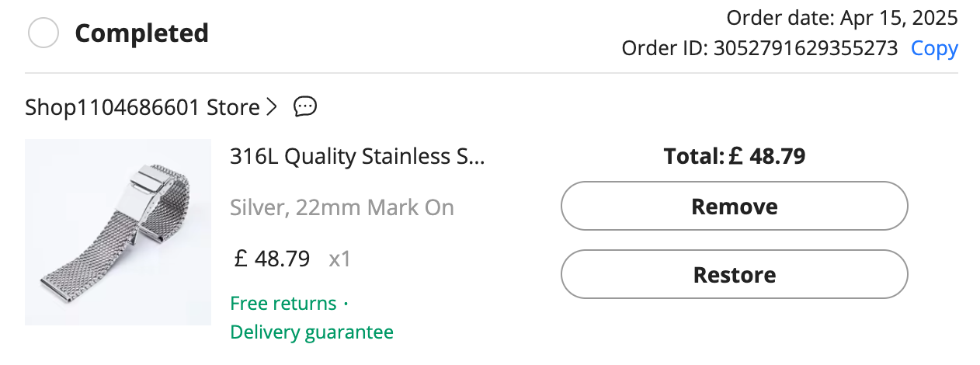This screenshot has width=980, height=365.
Task: Click the Completed status heading
Action: (141, 33)
